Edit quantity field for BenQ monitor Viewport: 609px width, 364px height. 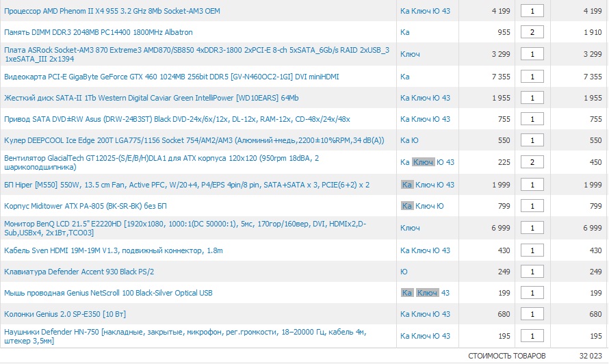coord(532,228)
